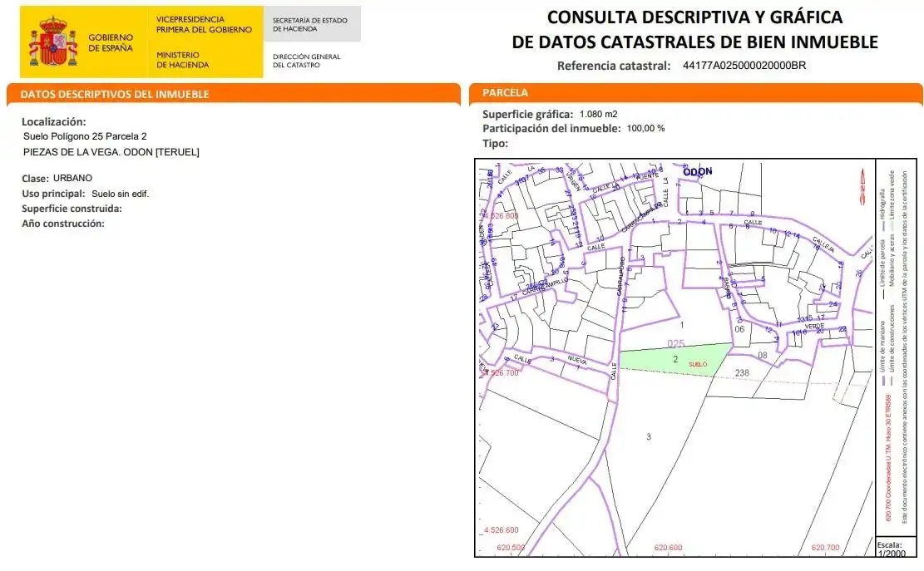This screenshot has width=924, height=571.
Task: Click the 'VERDE' street label on map
Action: 814,326
